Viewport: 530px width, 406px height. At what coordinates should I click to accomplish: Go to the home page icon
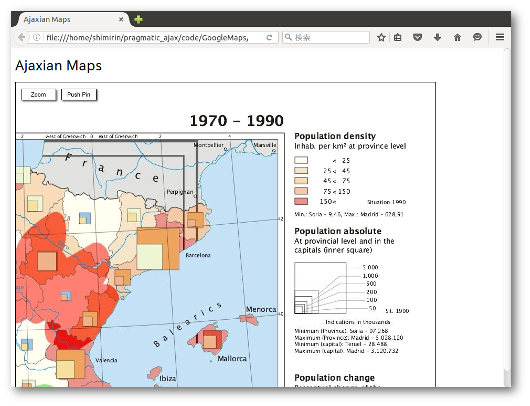point(457,37)
